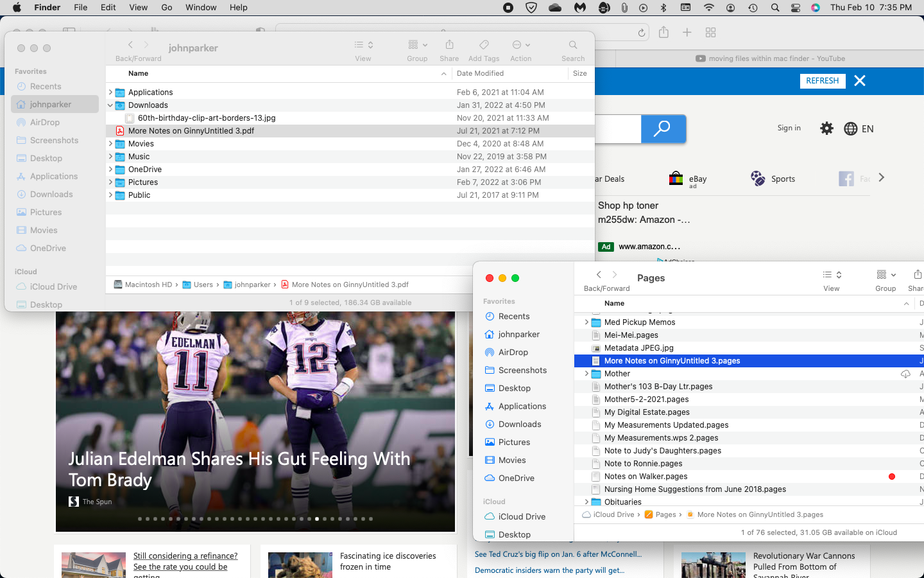Viewport: 924px width, 578px height.
Task: Click Search in the johnparker window toolbar
Action: [x=573, y=45]
